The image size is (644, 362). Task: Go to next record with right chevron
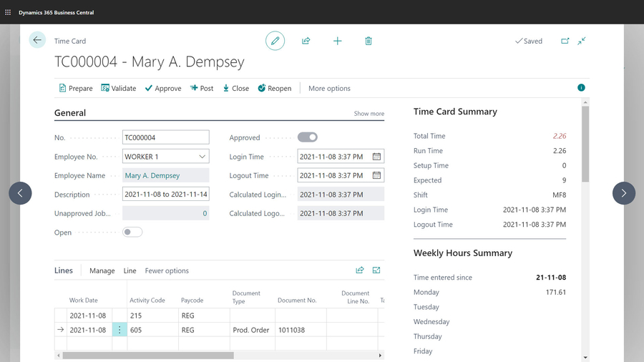tap(623, 193)
